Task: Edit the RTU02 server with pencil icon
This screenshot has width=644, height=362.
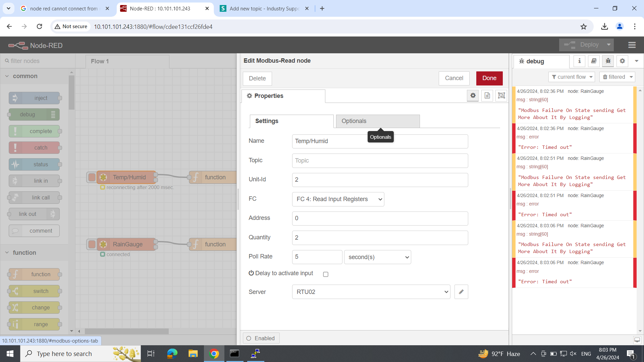Action: pyautogui.click(x=461, y=292)
